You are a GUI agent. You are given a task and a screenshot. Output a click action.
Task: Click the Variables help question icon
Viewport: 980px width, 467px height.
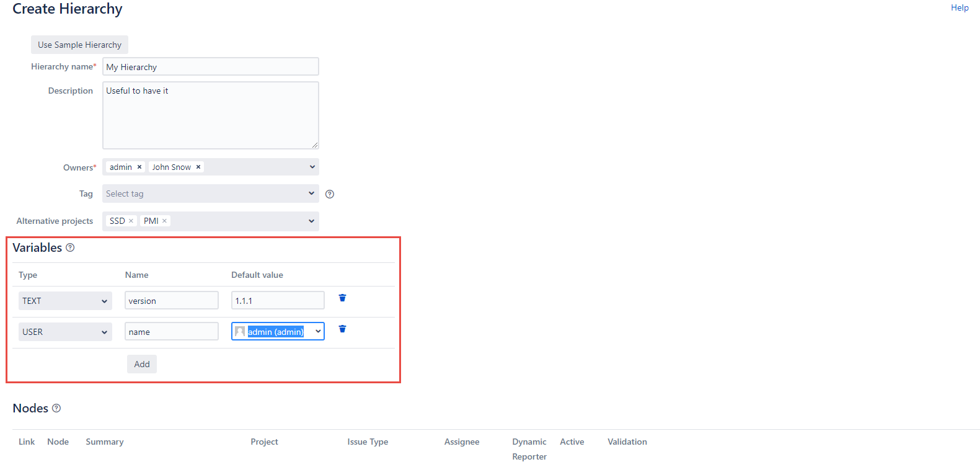click(70, 247)
